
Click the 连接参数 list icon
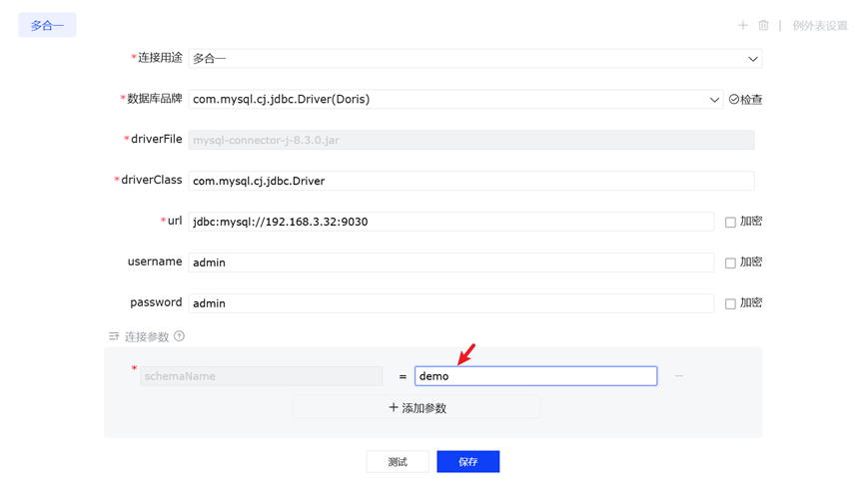114,336
